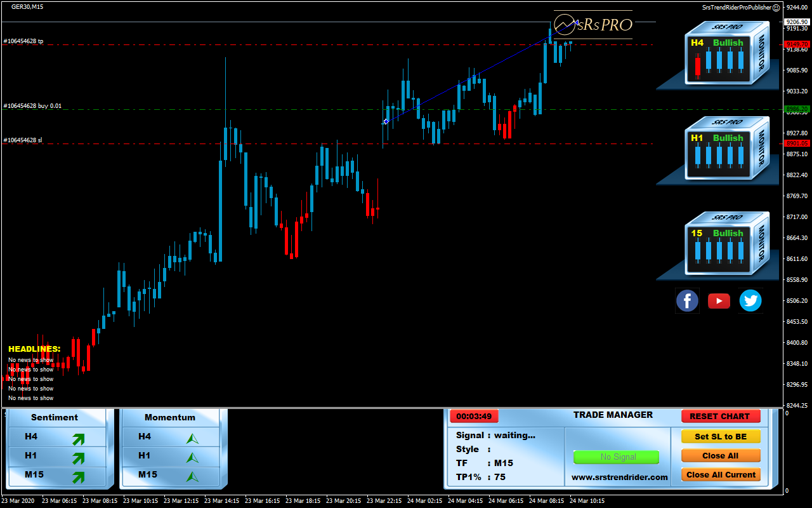Click the green No Signal indicator
Viewport: 812px width, 508px height.
tap(616, 457)
